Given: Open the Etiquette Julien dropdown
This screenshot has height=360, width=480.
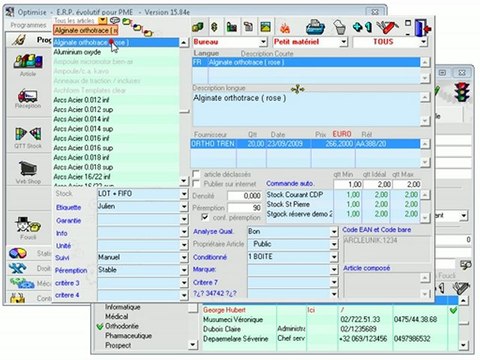Looking at the screenshot, I should click(184, 207).
